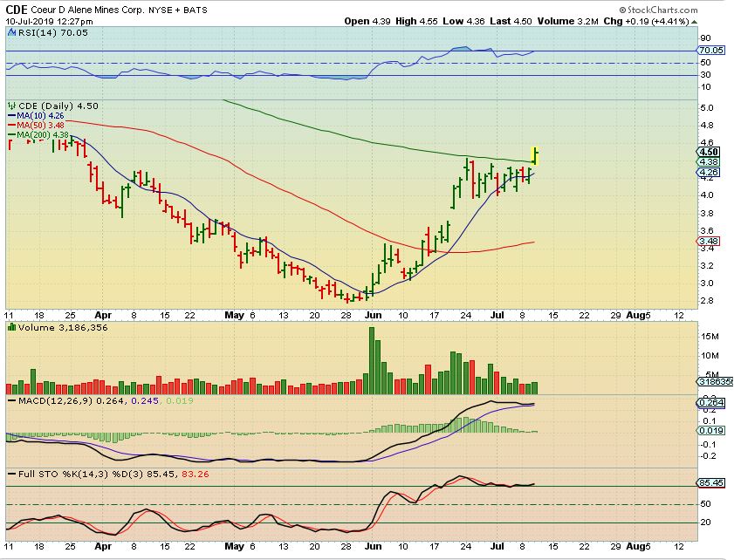Viewport: 734px width, 560px height.
Task: Click the Jun label on the price chart date axis
Action: tap(373, 315)
